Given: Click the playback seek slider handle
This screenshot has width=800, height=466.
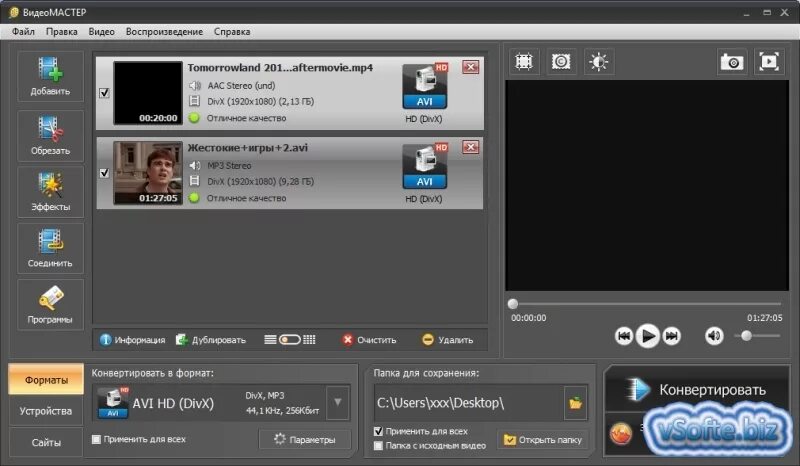Looking at the screenshot, I should tap(513, 304).
